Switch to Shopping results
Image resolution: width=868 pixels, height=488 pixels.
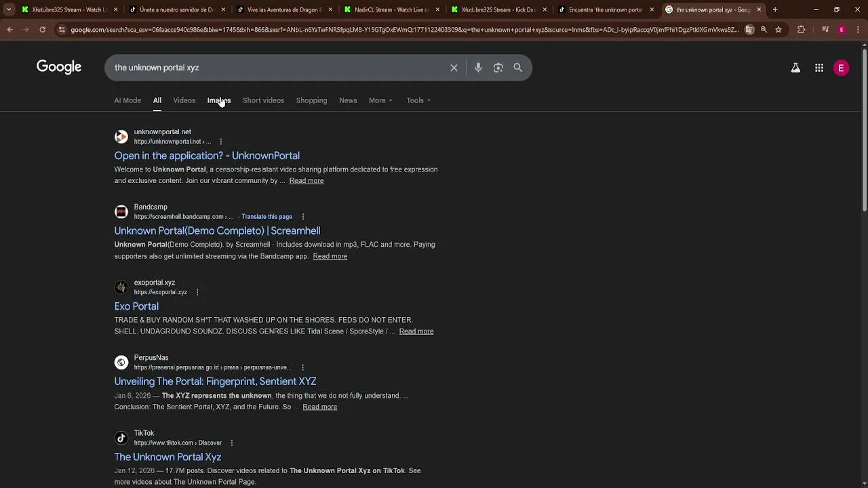point(311,100)
